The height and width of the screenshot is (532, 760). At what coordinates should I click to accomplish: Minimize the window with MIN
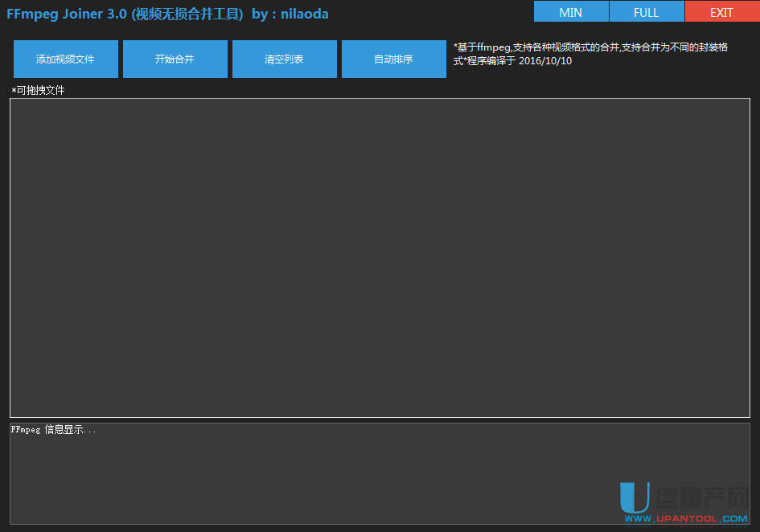coord(570,12)
